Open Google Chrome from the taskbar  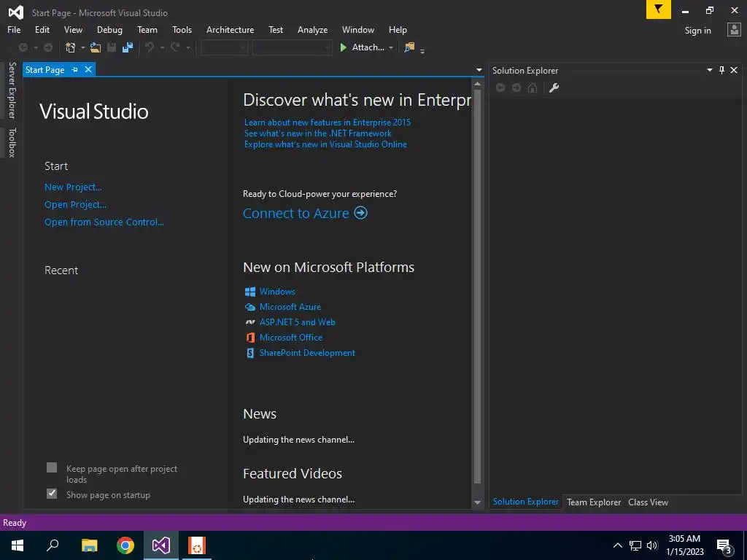[125, 545]
